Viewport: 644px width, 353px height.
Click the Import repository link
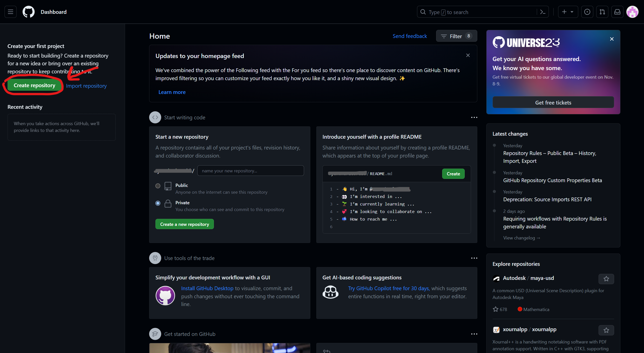tap(86, 86)
